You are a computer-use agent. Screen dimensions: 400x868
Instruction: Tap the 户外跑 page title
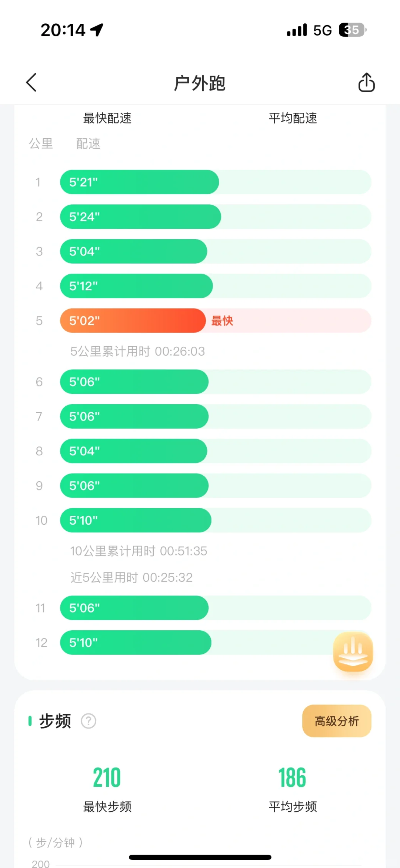(x=200, y=83)
